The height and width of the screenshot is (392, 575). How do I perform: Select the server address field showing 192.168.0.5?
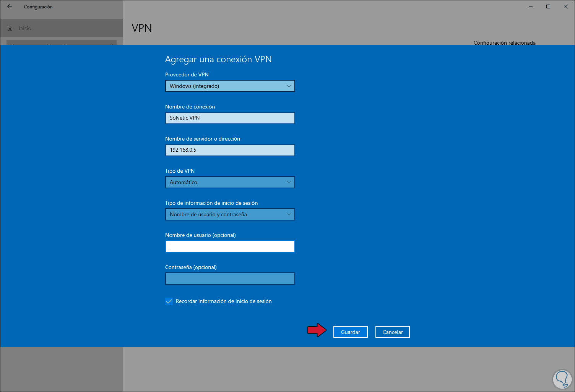click(230, 150)
